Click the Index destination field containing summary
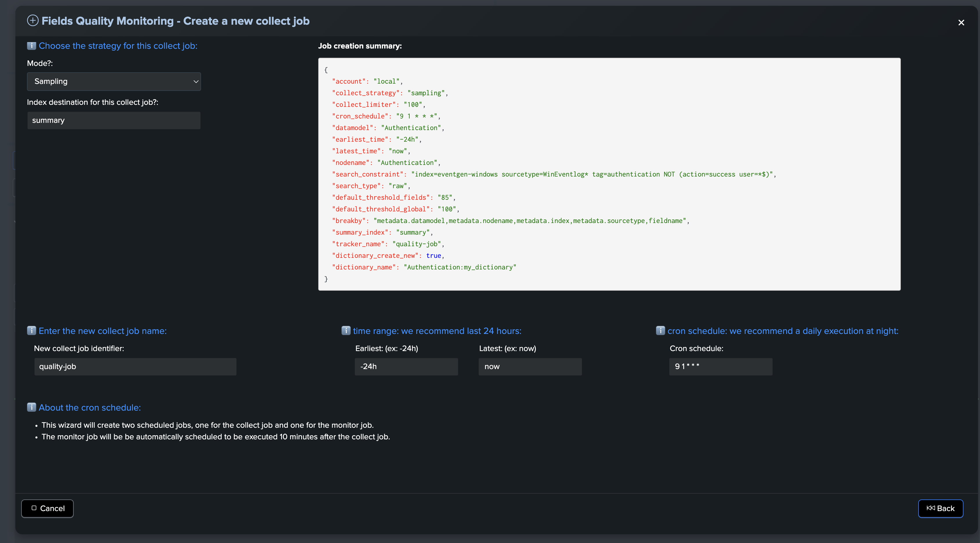980x543 pixels. coord(114,120)
